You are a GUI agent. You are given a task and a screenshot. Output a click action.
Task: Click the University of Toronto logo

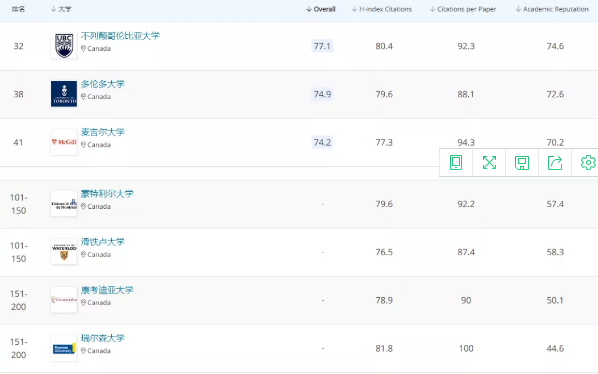(x=64, y=94)
